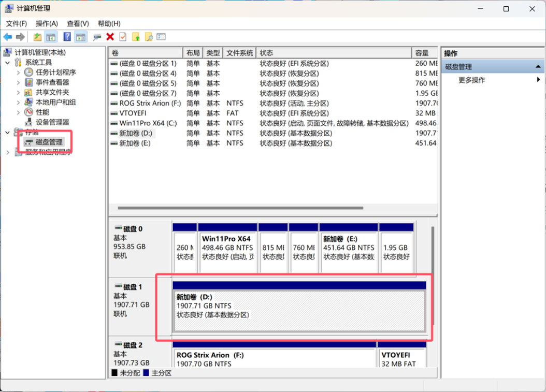Click the blue question mark Help icon
This screenshot has height=392, width=546.
67,37
